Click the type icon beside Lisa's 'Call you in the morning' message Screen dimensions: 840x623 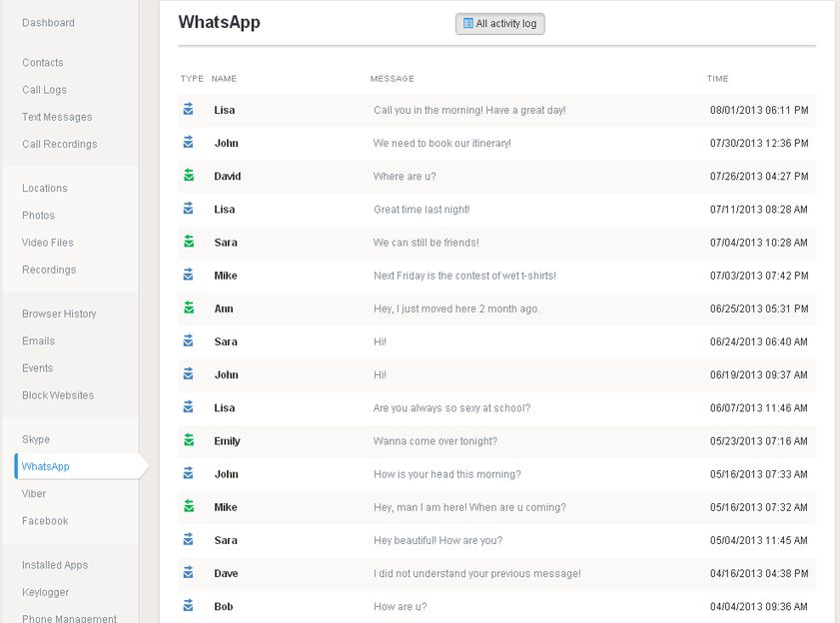point(188,110)
